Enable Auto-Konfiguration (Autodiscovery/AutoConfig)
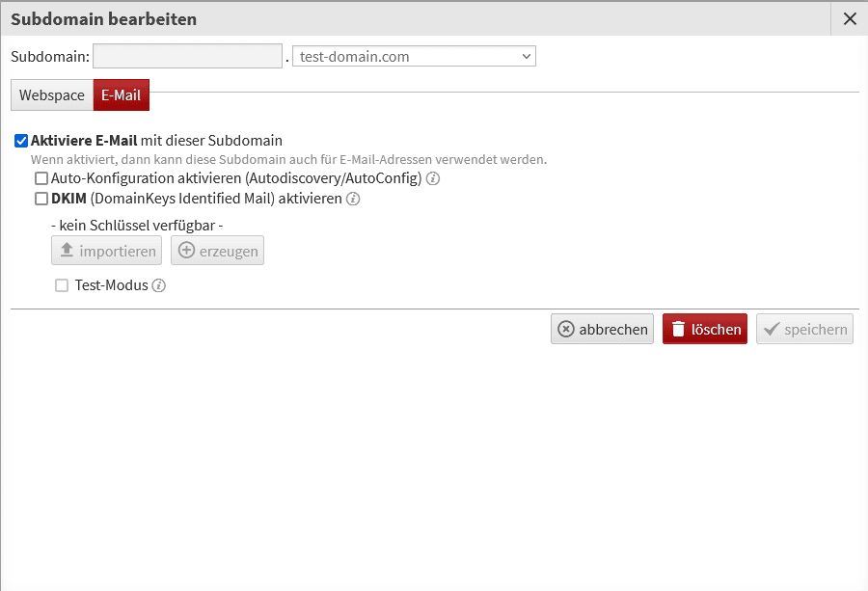The height and width of the screenshot is (591, 868). pyautogui.click(x=41, y=178)
